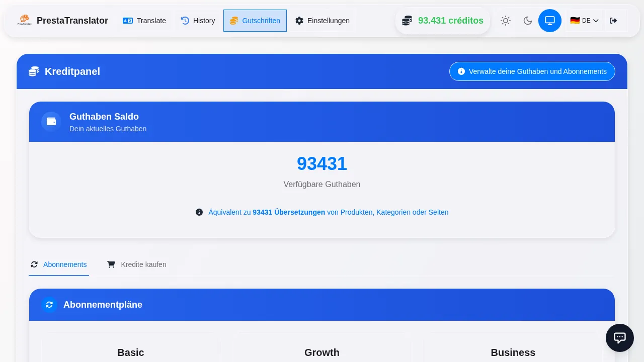Click the wallet icon on Guthaben Saldo
This screenshot has height=362, width=644.
[51, 122]
